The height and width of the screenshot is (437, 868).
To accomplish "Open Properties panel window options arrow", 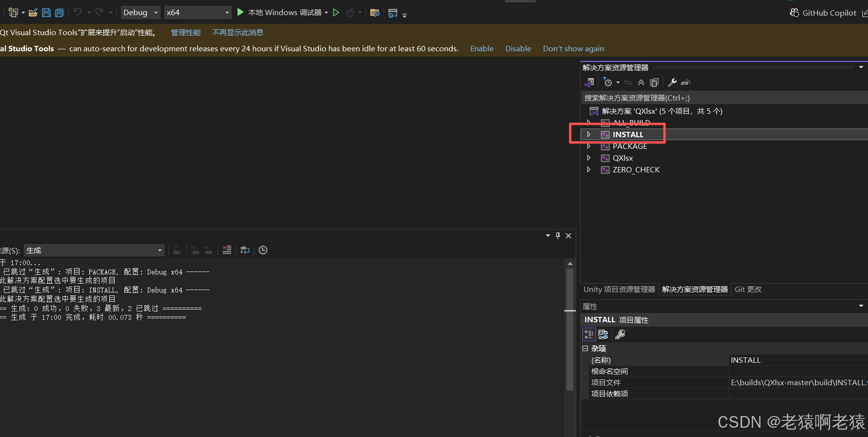I will click(861, 306).
